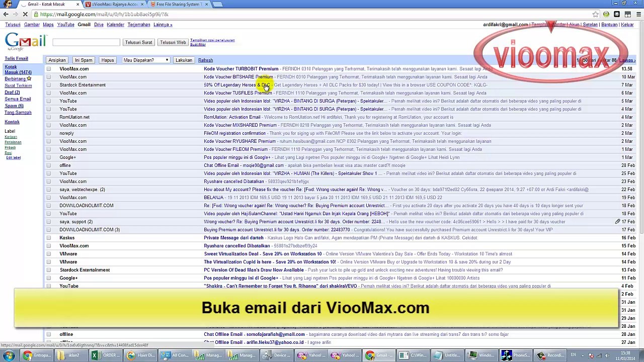Viewport: 644px width, 362px height.
Task: Select checkbox for Kaskus Private Message email
Action: coord(49,238)
